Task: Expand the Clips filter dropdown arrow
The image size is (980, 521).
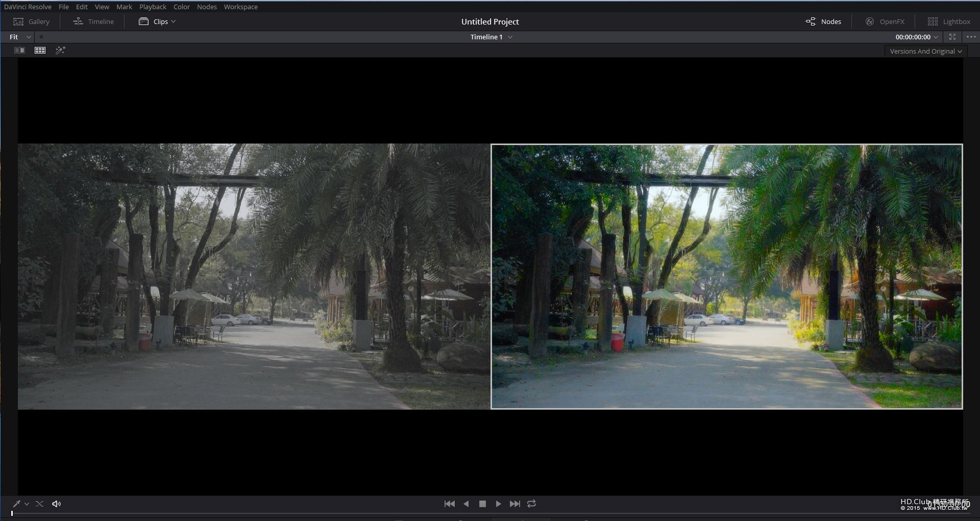Action: click(174, 21)
